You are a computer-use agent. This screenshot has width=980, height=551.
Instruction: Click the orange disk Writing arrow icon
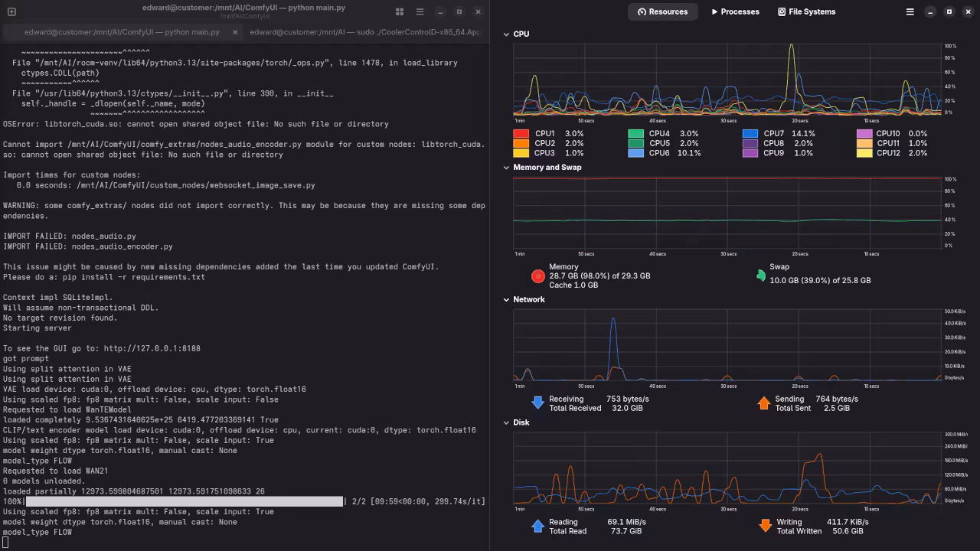coord(765,526)
